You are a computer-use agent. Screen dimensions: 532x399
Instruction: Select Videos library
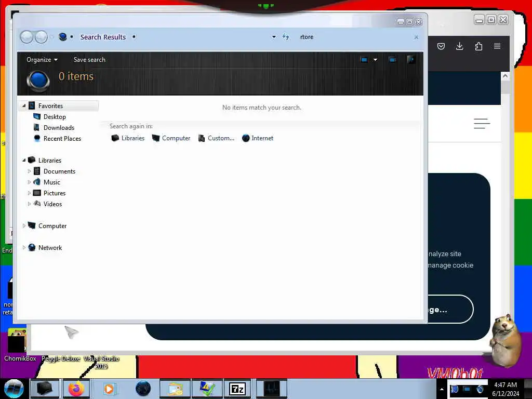52,204
